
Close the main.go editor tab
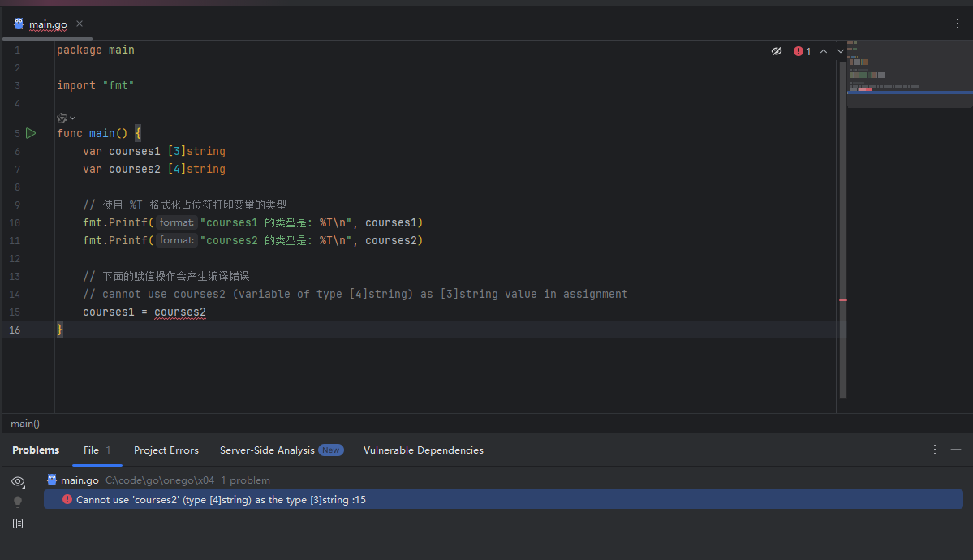(80, 24)
